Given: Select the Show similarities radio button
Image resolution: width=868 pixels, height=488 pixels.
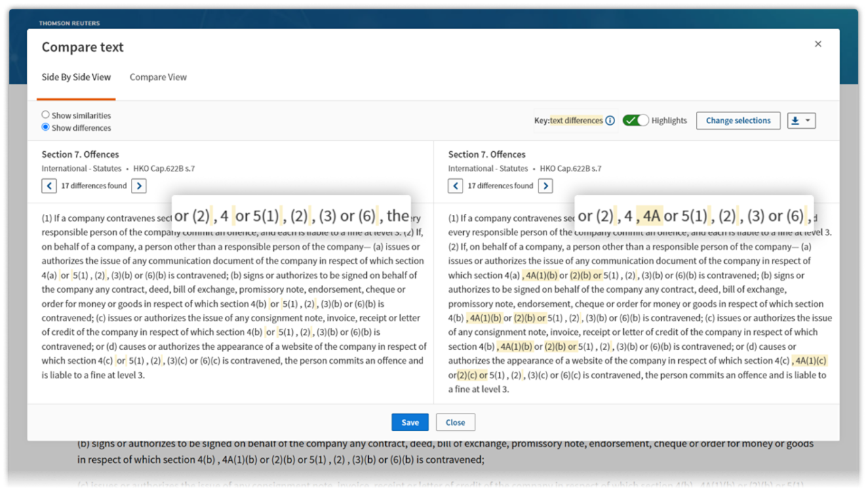Looking at the screenshot, I should click(x=45, y=115).
